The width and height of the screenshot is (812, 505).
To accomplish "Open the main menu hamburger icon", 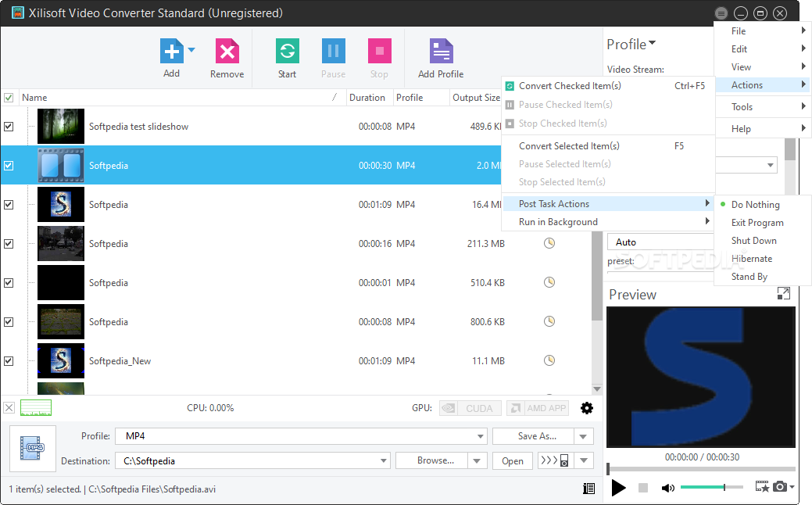I will (721, 13).
